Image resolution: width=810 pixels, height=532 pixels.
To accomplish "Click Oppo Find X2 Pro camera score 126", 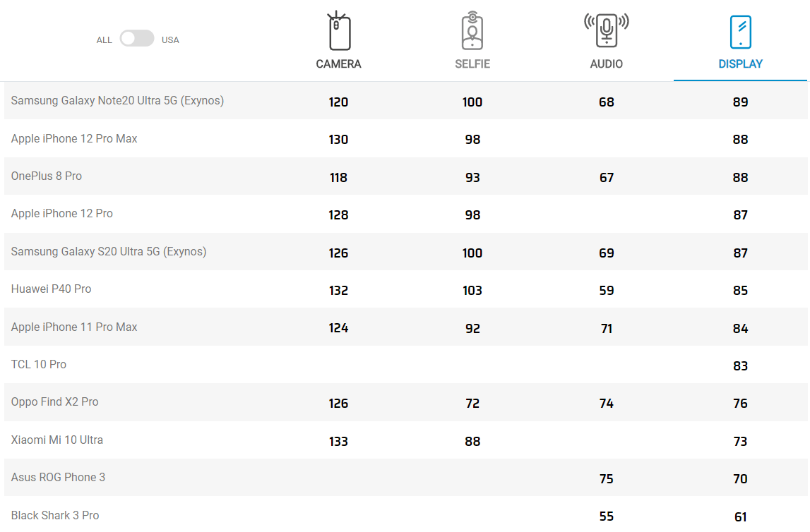I will click(338, 404).
